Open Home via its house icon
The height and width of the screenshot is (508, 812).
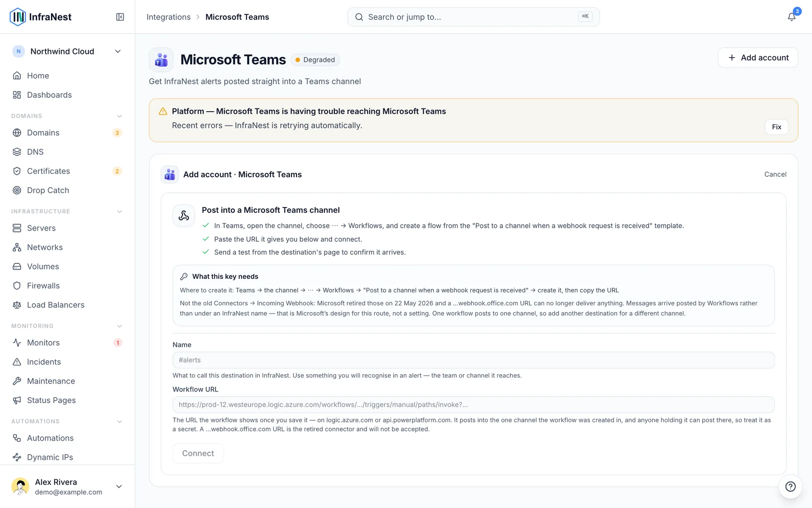pyautogui.click(x=17, y=76)
